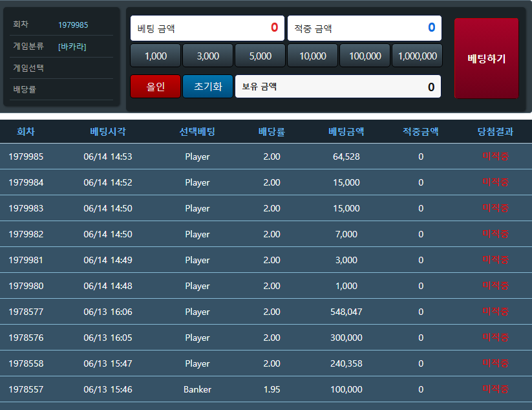The image size is (532, 410).
Task: Select round 1979984 row cell
Action: point(26,182)
